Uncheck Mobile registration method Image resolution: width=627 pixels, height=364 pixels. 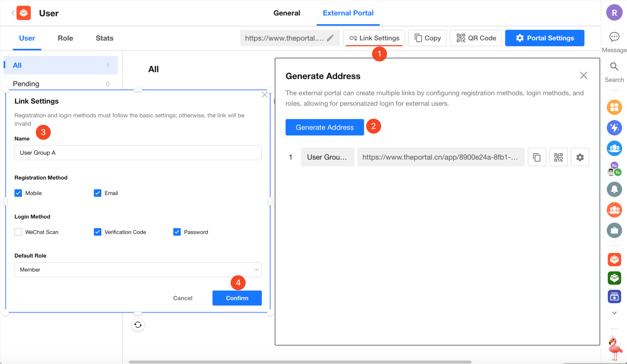point(18,193)
